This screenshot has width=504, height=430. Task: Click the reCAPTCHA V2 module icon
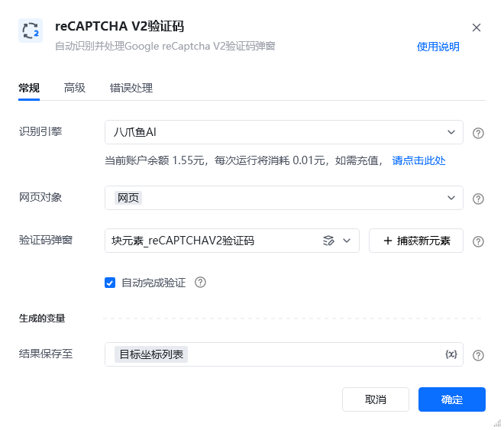pos(31,31)
